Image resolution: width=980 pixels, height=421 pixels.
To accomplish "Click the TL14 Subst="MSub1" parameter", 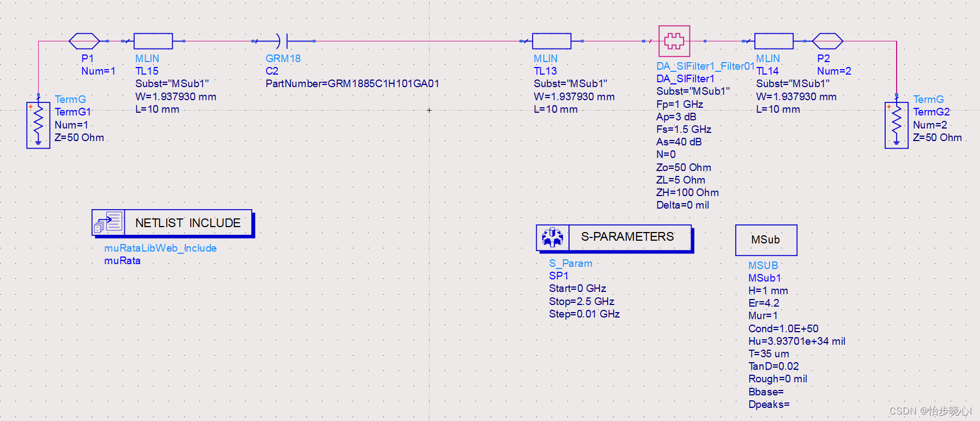I will click(793, 83).
